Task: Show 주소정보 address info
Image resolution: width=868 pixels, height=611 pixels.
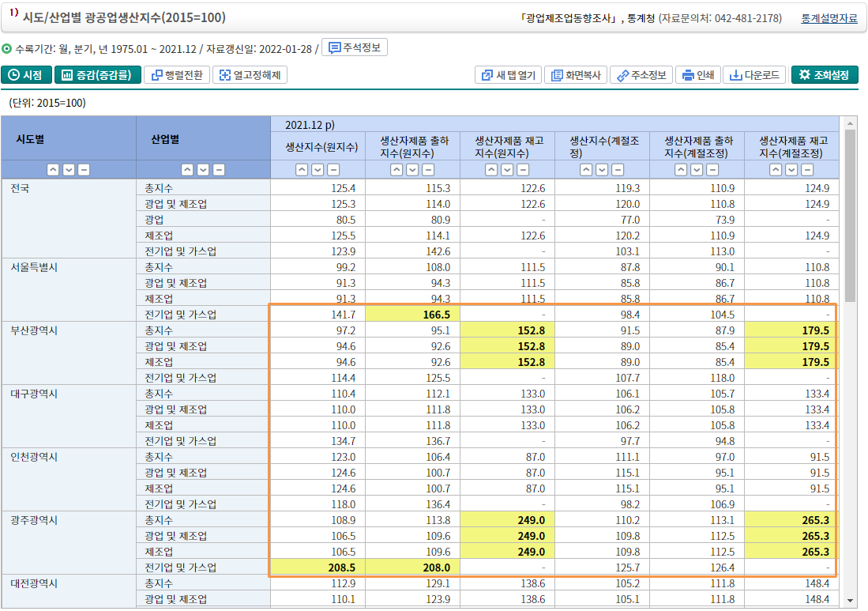Action: (642, 75)
